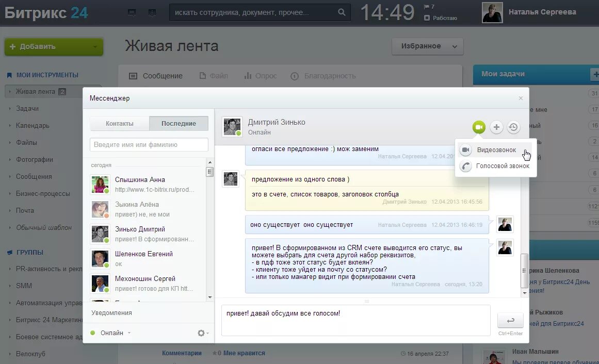Open chat with Слышкина Анна

tap(148, 185)
